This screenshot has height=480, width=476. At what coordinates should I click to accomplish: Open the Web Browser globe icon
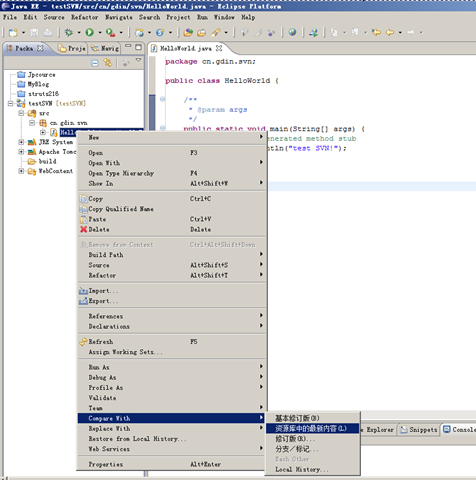[292, 32]
